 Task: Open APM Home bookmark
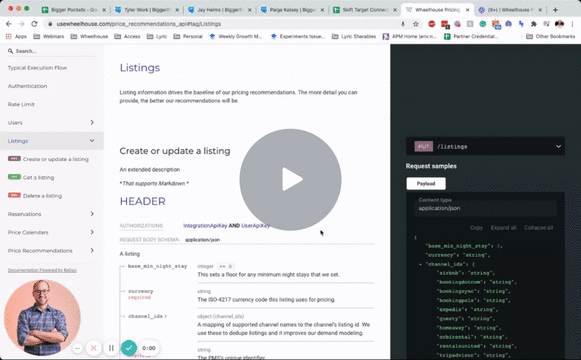pos(410,36)
